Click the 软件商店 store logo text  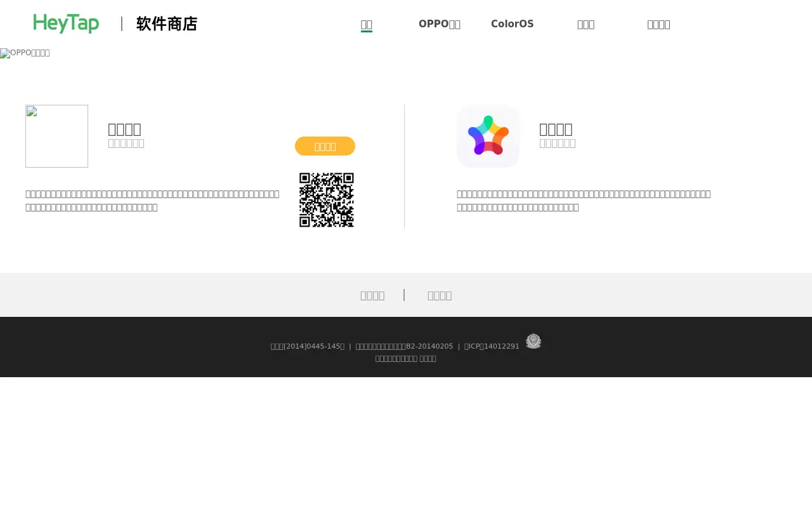167,24
